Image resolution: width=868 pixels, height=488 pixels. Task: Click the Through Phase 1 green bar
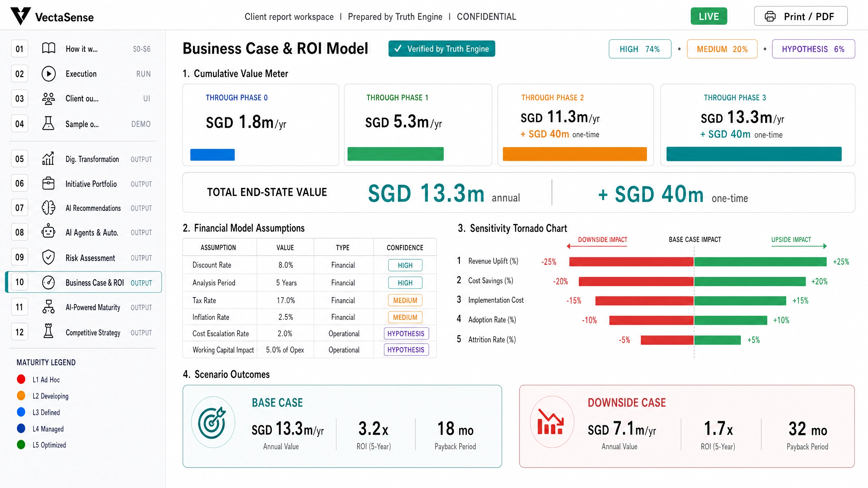[x=395, y=154]
